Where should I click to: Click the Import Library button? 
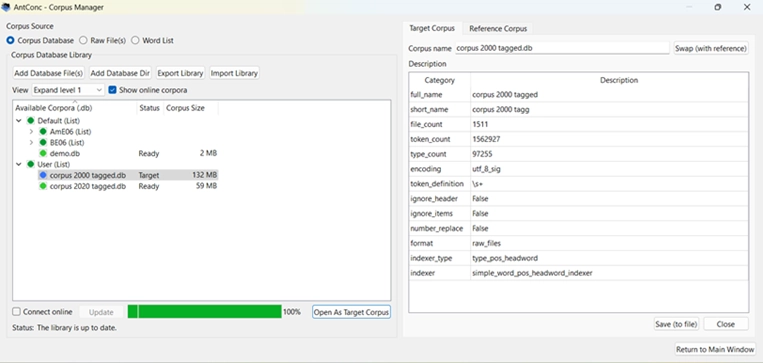click(234, 73)
